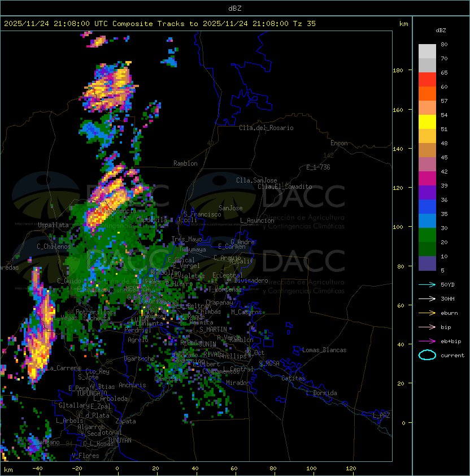470x476 pixels.
Task: Click the Clla.del_Rosario place label
Action: 266,128
